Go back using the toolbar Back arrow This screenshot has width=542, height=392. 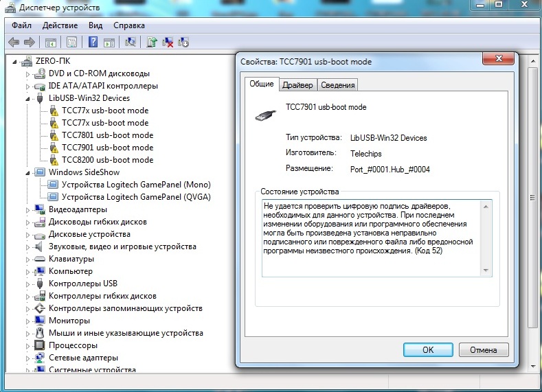pyautogui.click(x=14, y=43)
